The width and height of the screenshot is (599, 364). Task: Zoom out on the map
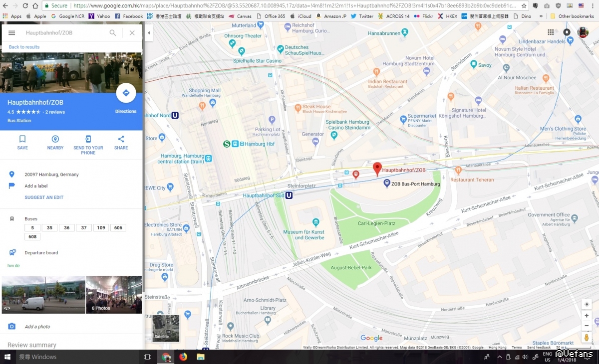click(587, 326)
